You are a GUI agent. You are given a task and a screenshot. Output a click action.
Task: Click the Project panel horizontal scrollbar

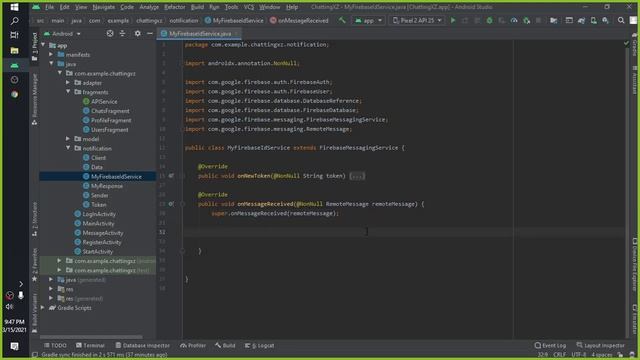pos(91,337)
